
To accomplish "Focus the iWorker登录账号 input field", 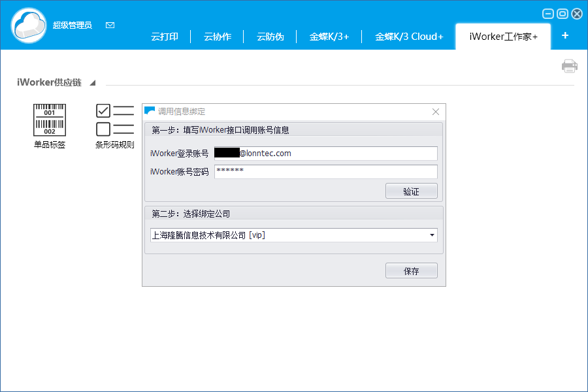I will (325, 154).
